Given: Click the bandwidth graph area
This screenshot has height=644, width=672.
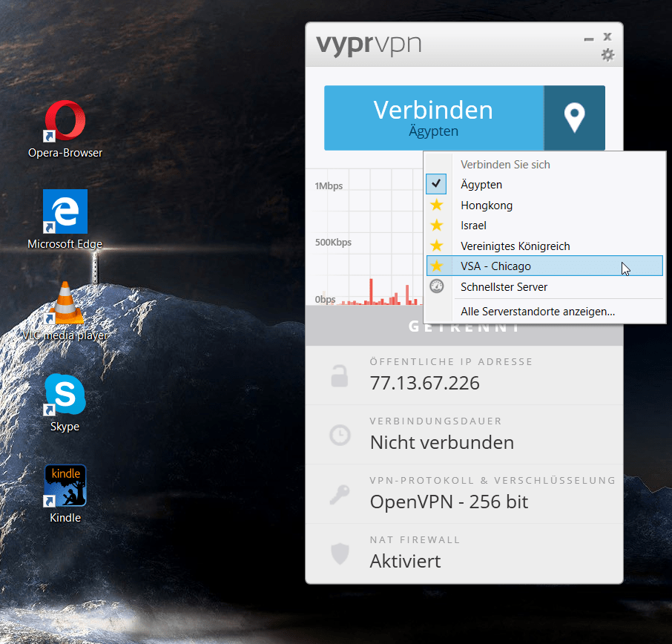Looking at the screenshot, I should coord(364,237).
